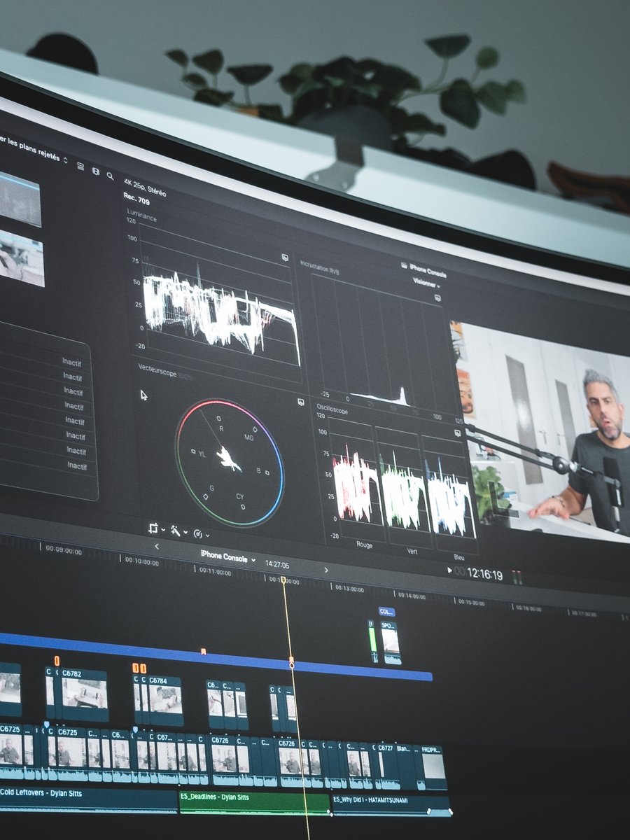Open the Incrustation RVB scope settings icon
Viewport: 630px width, 840px height.
point(437,297)
